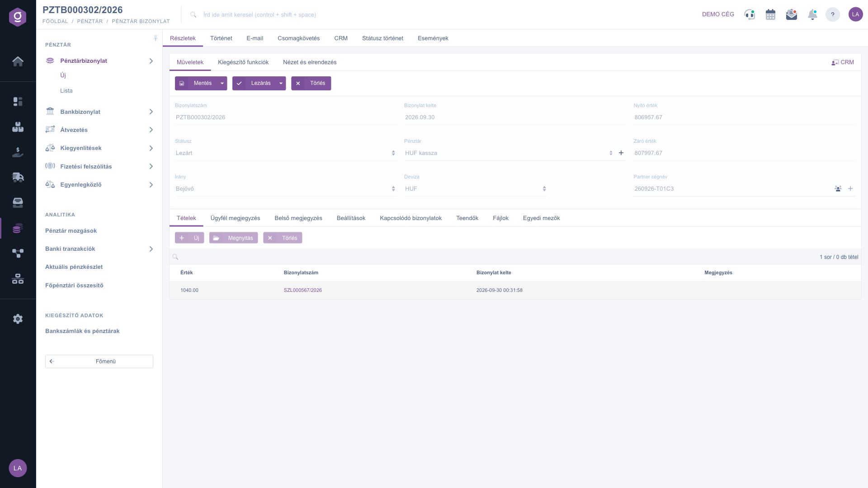Viewport: 868px width, 488px height.
Task: Click the Főmenü back button
Action: click(99, 361)
